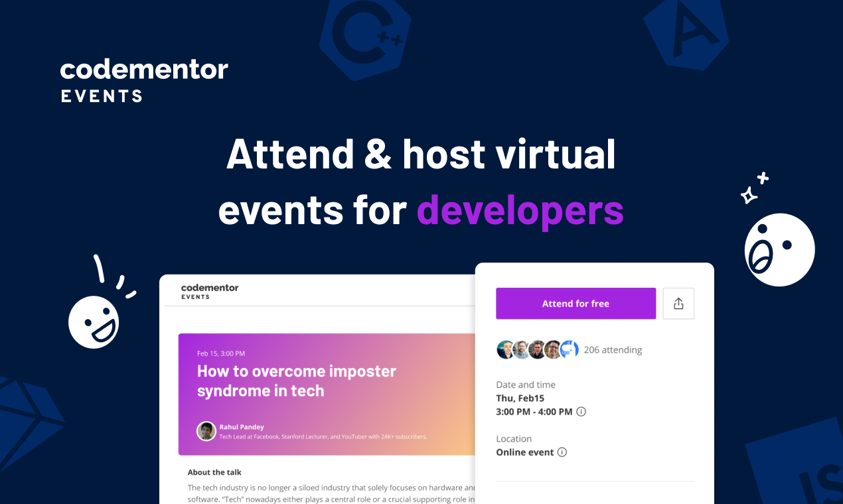The image size is (843, 504).
Task: Select the Rahul Pandey speaker name
Action: pos(242,427)
